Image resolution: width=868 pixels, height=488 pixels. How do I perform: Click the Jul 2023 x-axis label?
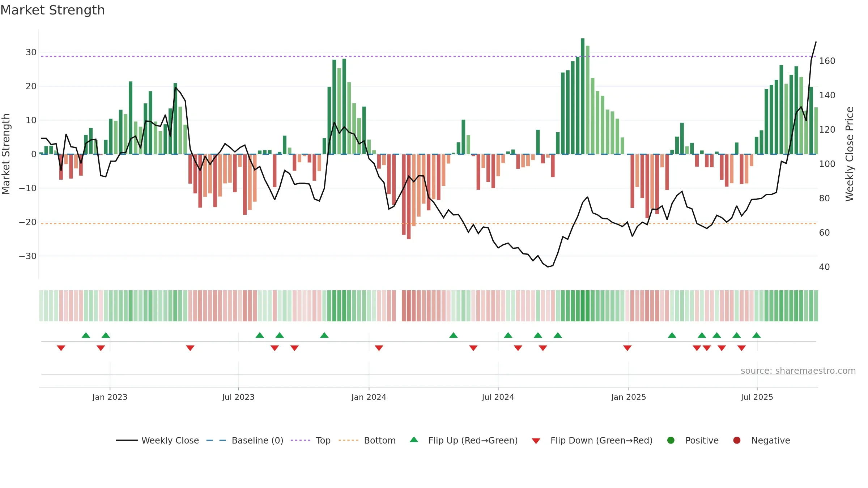(238, 397)
